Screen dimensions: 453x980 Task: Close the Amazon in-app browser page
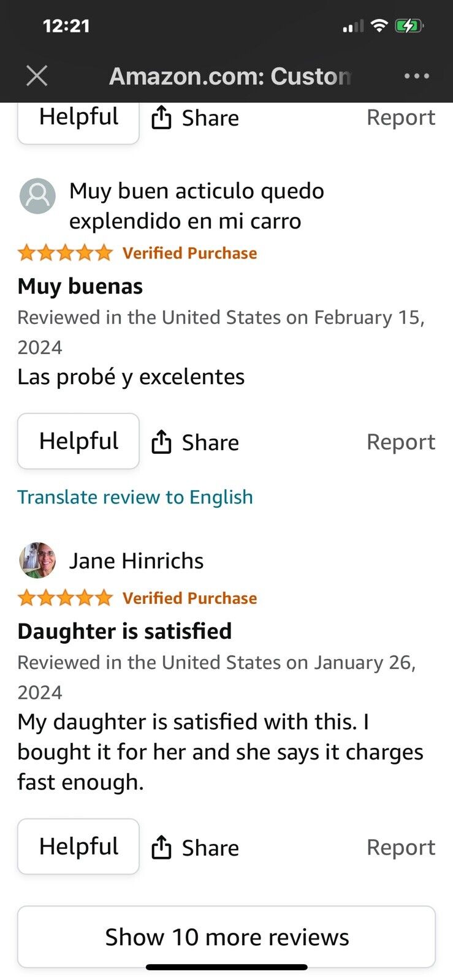click(37, 76)
